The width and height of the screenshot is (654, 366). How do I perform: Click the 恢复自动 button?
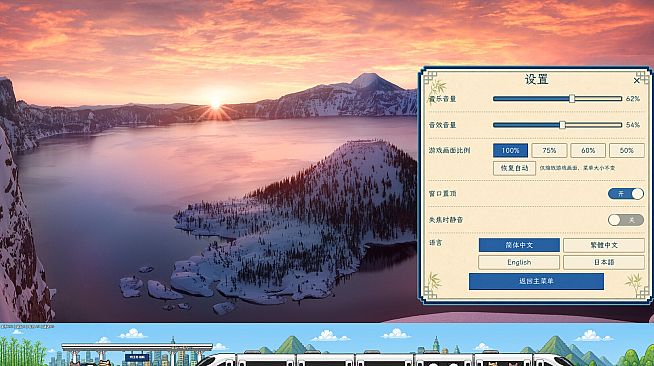click(x=514, y=168)
